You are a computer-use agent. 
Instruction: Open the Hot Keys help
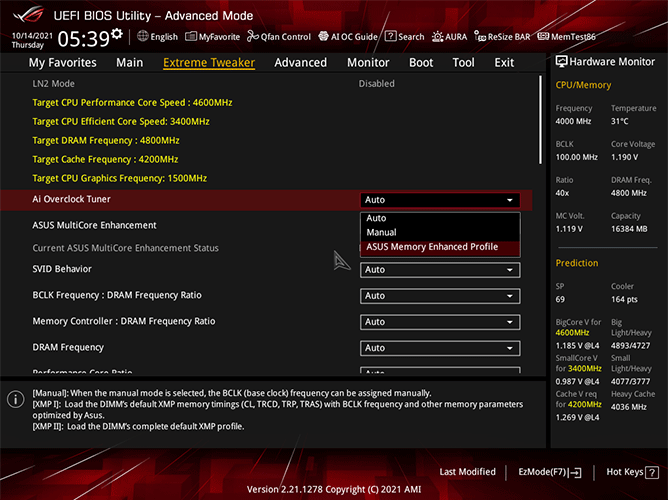(630, 472)
